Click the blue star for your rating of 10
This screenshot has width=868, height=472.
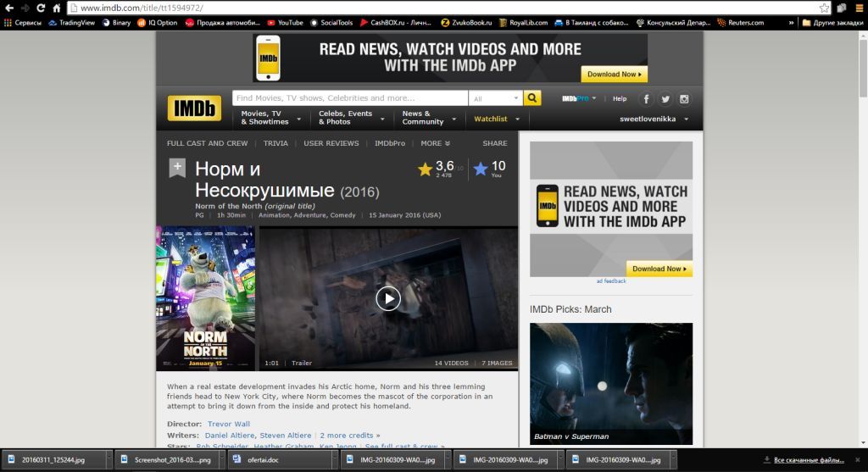click(481, 169)
